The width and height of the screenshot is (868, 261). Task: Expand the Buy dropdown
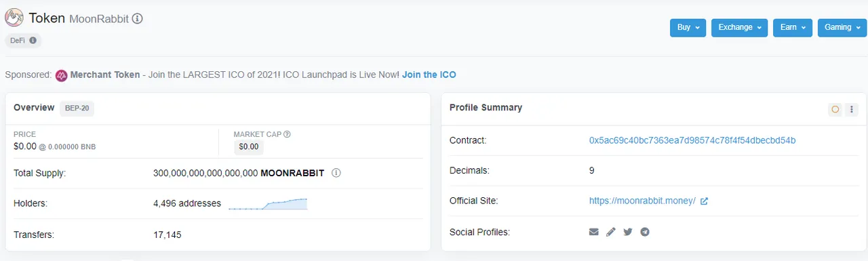point(688,28)
